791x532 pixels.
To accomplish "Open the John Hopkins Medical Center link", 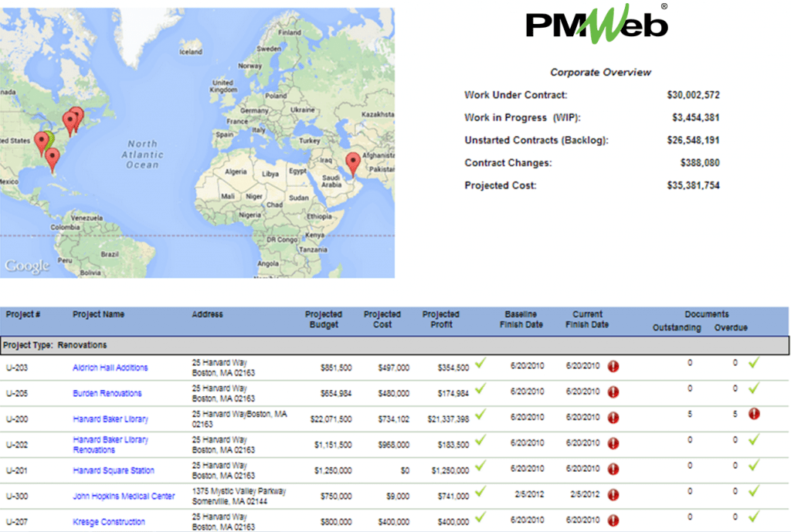I will click(124, 496).
